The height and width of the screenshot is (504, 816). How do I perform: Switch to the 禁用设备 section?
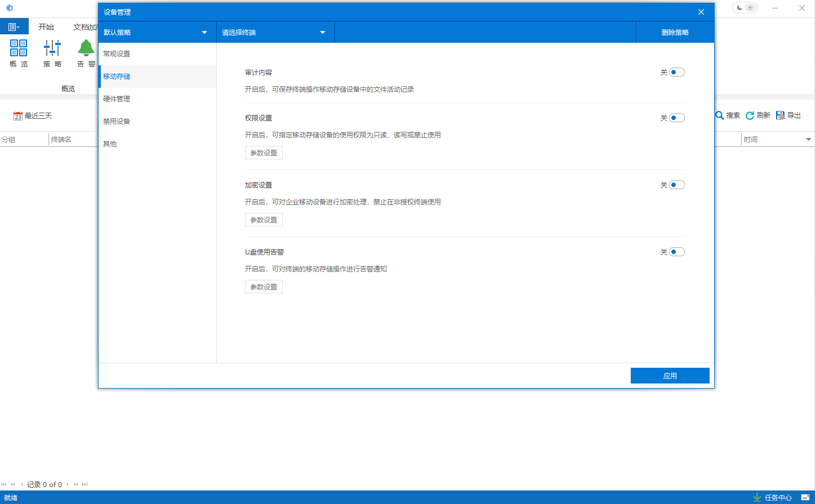point(117,122)
